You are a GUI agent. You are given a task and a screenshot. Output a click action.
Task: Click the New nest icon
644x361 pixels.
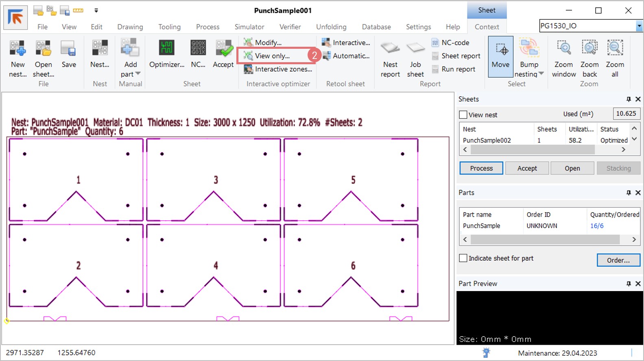(17, 48)
